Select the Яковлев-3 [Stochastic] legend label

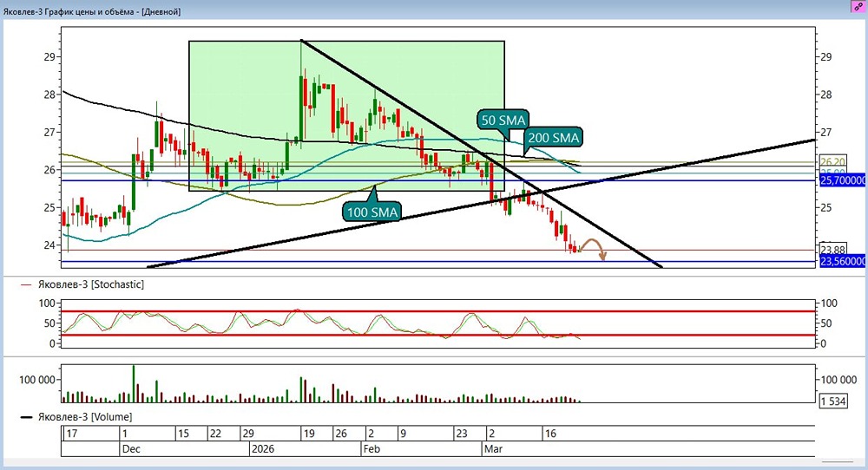pos(91,284)
